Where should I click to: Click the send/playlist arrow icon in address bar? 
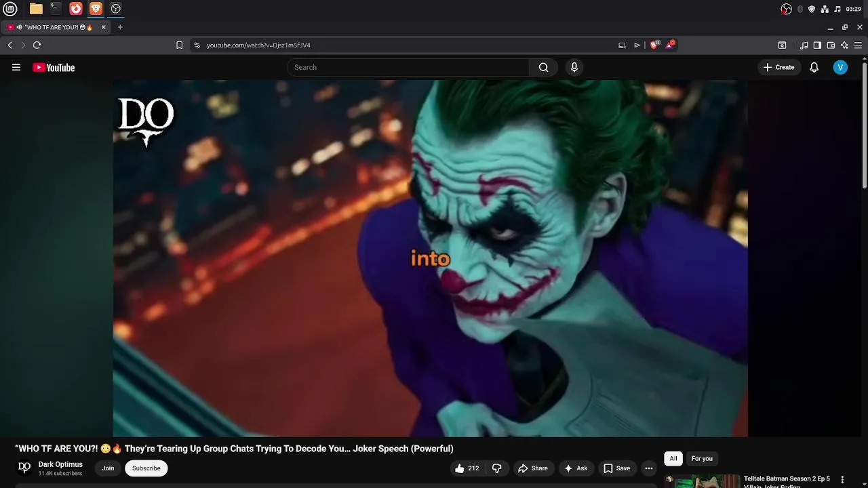637,45
